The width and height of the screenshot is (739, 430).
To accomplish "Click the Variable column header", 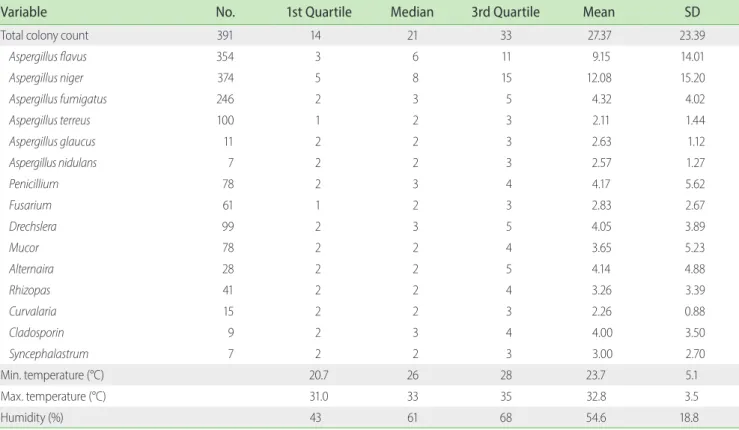I will 24,12.
